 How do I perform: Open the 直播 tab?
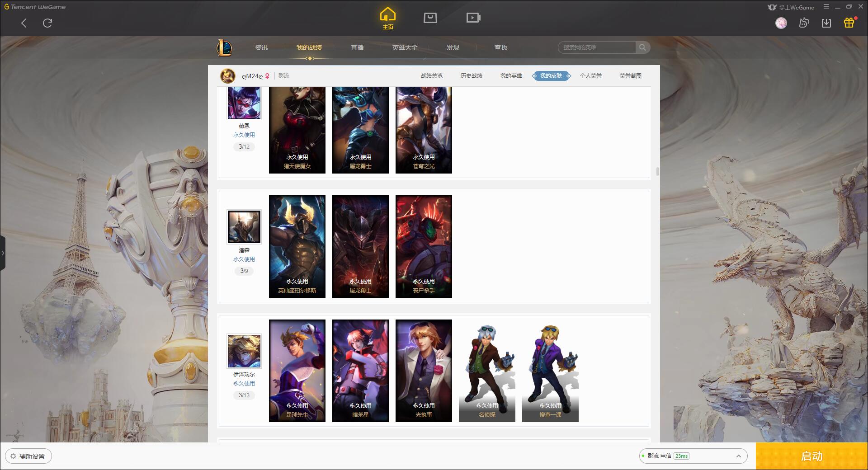[357, 47]
